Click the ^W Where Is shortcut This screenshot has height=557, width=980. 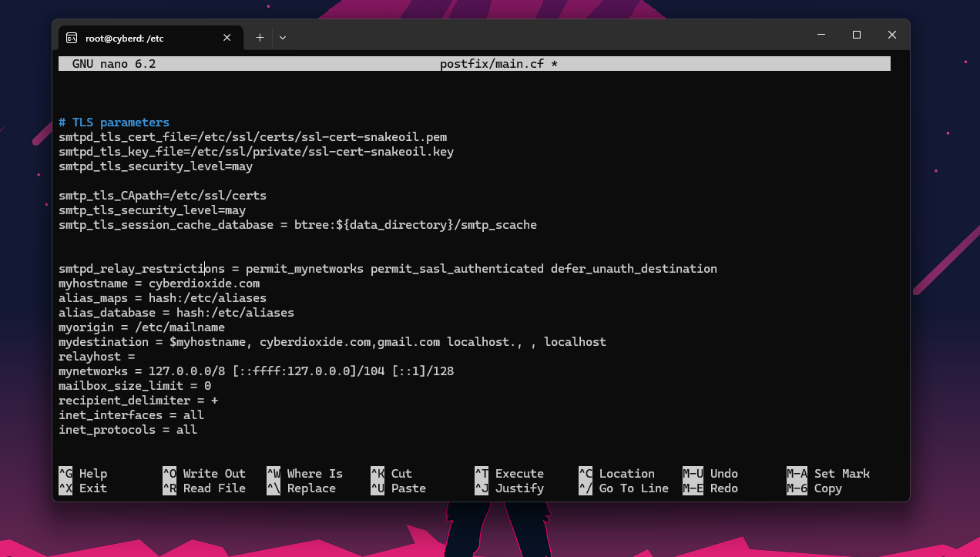click(x=305, y=474)
